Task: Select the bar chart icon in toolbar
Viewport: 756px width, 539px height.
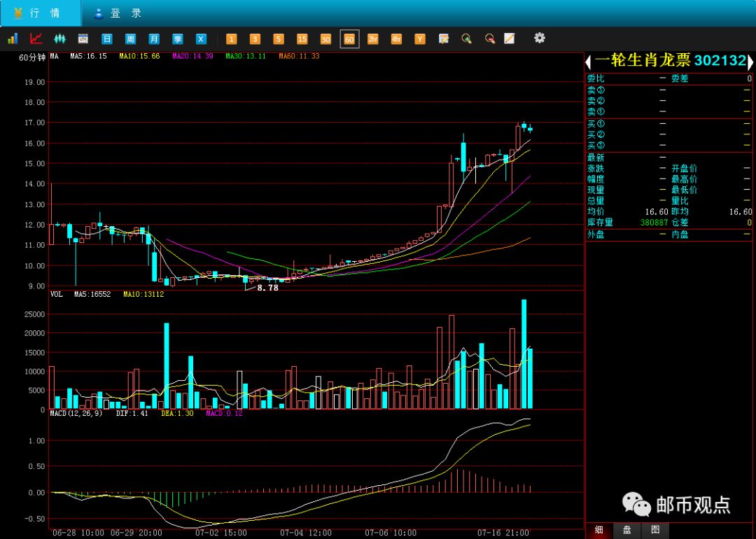Action: tap(13, 38)
